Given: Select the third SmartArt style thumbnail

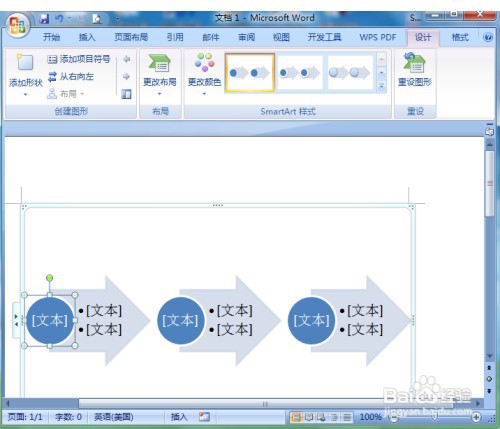Looking at the screenshot, I should [x=350, y=73].
